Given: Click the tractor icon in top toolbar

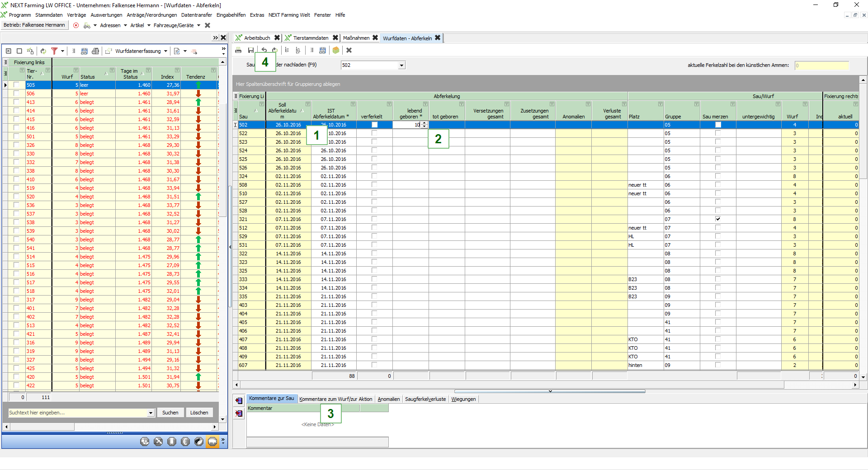Looking at the screenshot, I should point(87,26).
